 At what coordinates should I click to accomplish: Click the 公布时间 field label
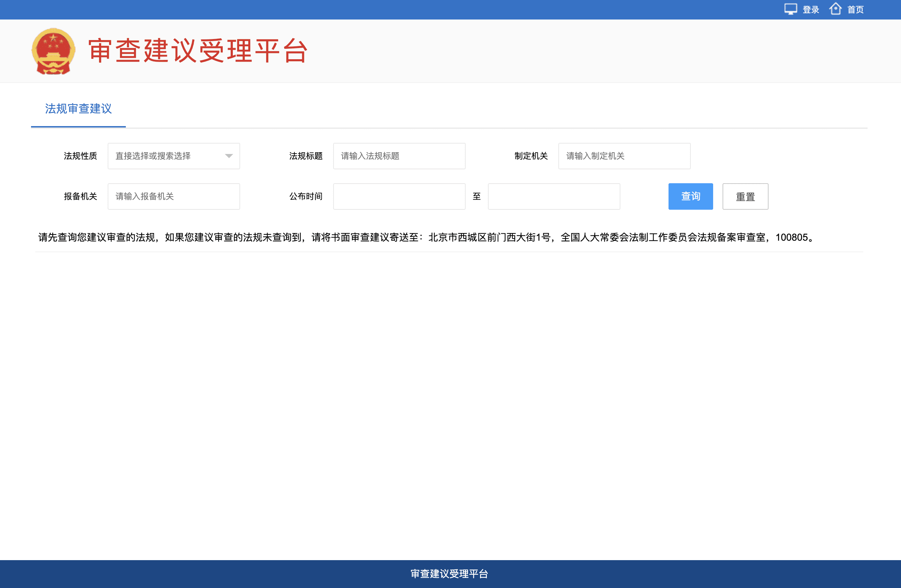click(x=306, y=196)
